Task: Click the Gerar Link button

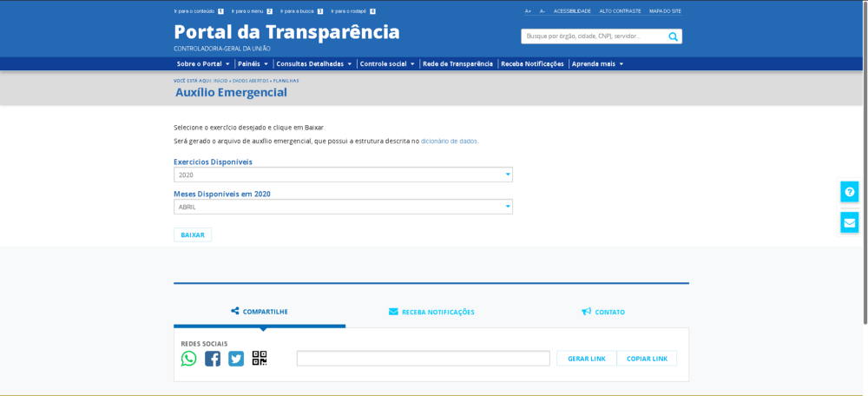Action: (x=587, y=359)
